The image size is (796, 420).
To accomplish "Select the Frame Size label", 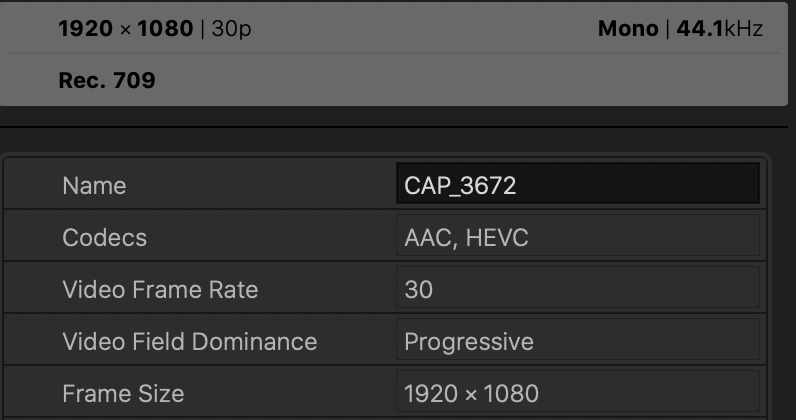I will 123,393.
